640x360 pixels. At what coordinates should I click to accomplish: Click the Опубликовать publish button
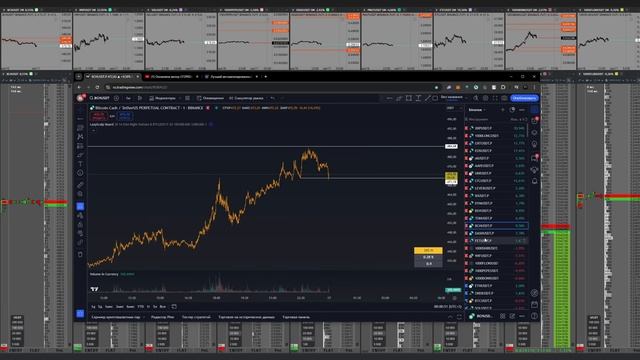pyautogui.click(x=524, y=98)
